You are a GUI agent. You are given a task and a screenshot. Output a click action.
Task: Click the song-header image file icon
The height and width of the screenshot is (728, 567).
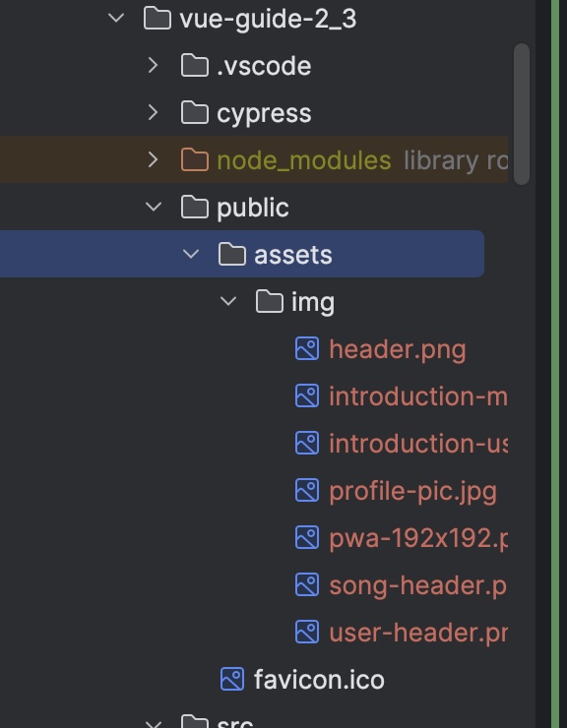pos(307,585)
